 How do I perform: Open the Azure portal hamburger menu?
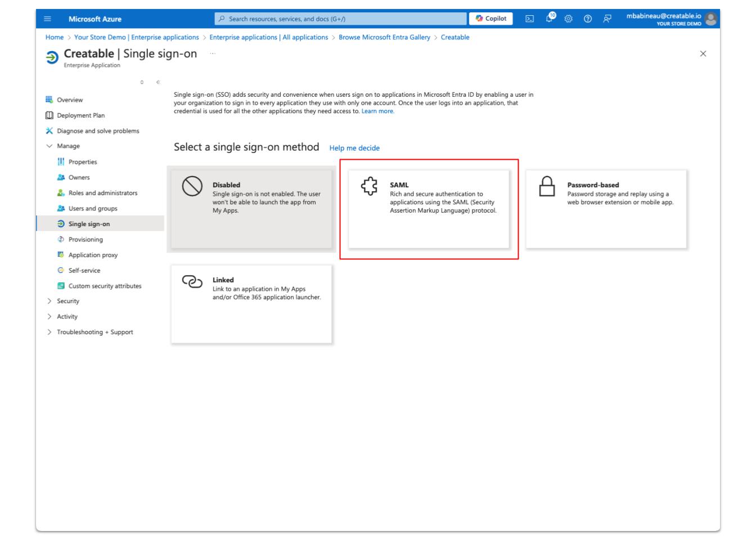tap(47, 19)
